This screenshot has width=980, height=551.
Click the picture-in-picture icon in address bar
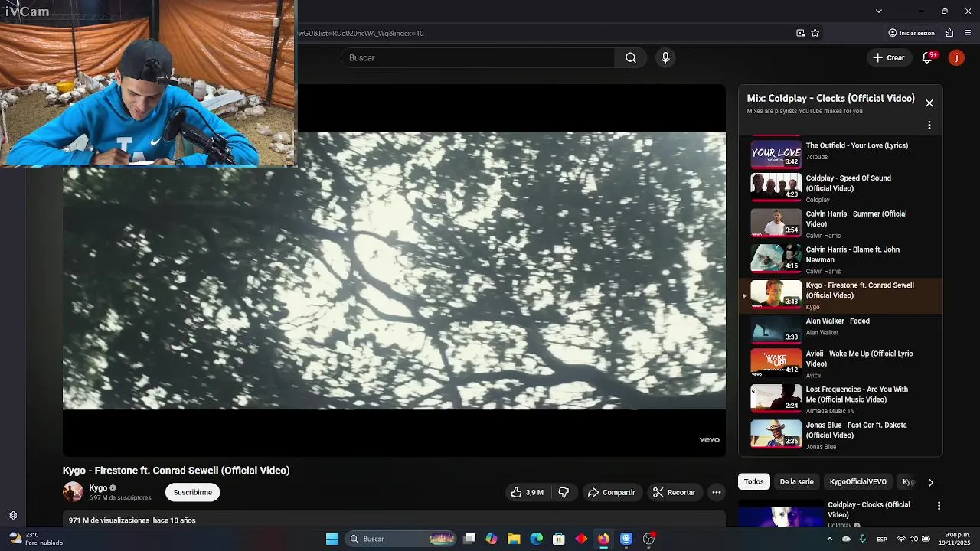801,33
